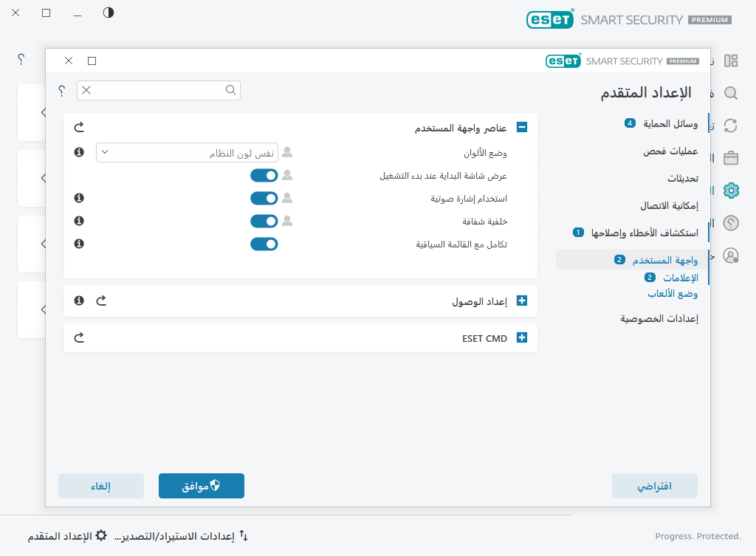Open the نفس لون النظام dropdown
The width and height of the screenshot is (756, 556).
tap(186, 152)
